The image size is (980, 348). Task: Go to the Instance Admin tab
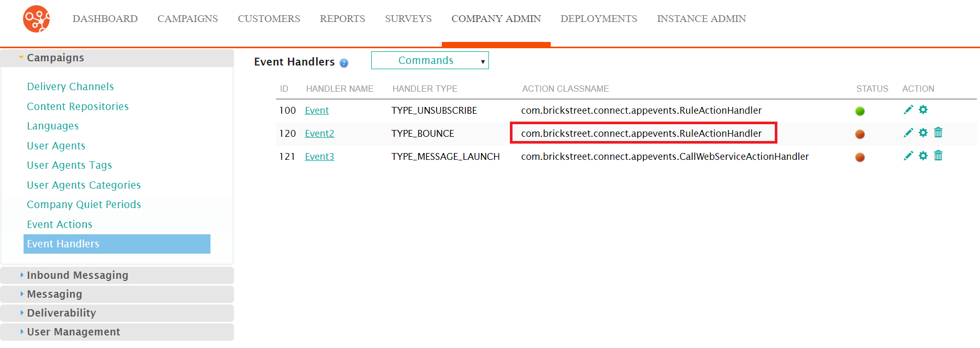[701, 19]
